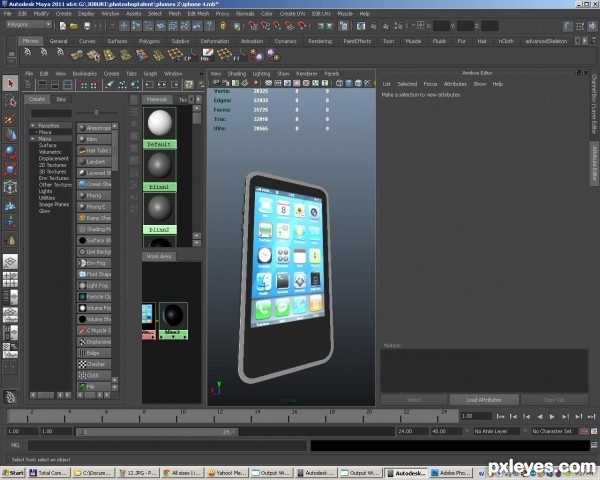The image size is (600, 480).
Task: Activate the Lasso select tool
Action: 10,101
